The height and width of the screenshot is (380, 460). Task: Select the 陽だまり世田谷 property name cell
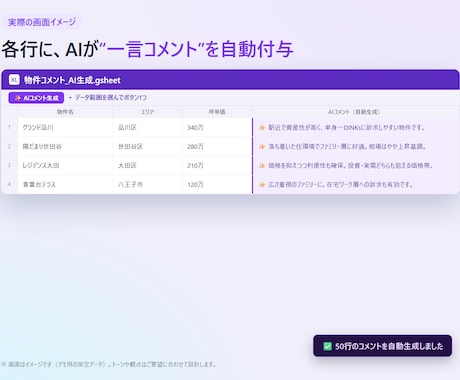pyautogui.click(x=65, y=146)
